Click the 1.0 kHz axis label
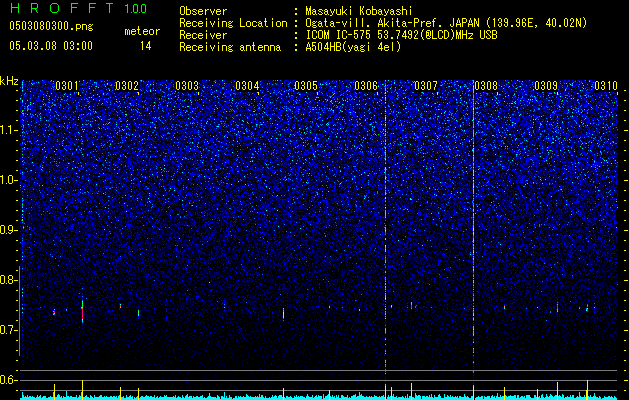The height and width of the screenshot is (400, 629). click(9, 180)
